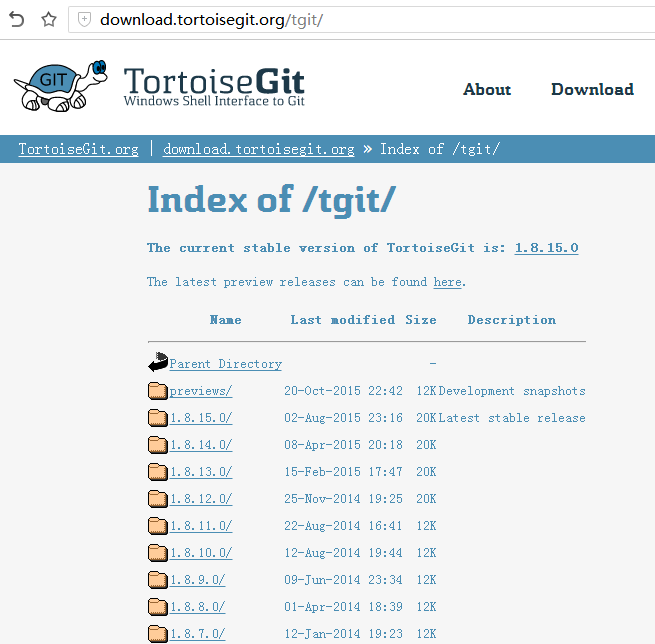This screenshot has height=644, width=655.
Task: Click the TortoiseGit wordmark title
Action: pyautogui.click(x=214, y=81)
